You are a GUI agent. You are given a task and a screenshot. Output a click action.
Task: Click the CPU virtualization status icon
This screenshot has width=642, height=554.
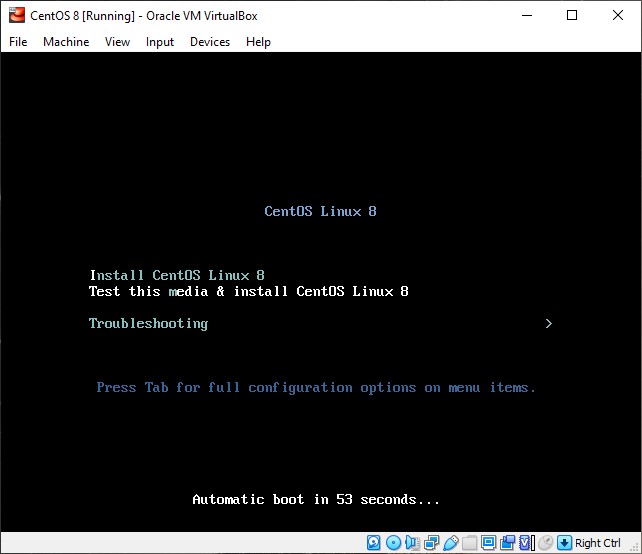(x=527, y=543)
